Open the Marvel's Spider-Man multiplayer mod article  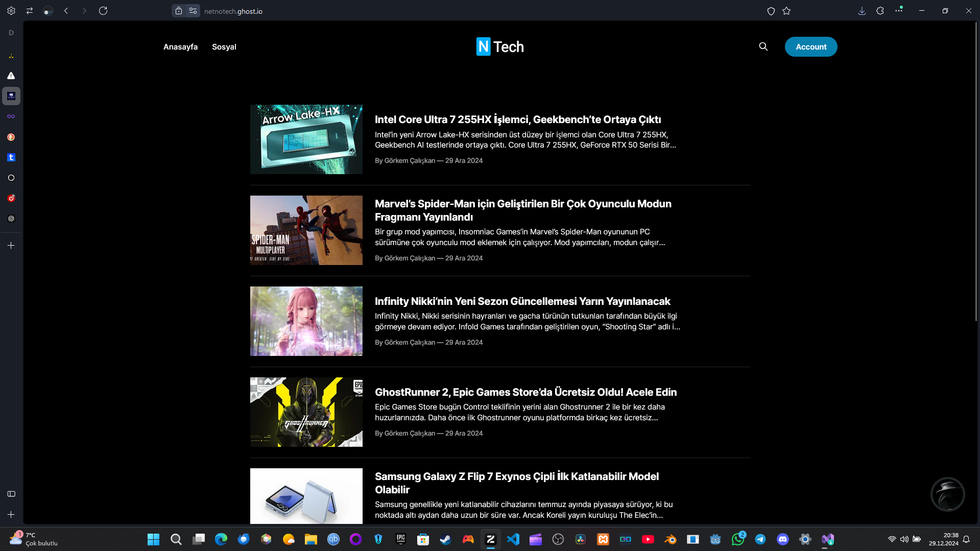pos(523,210)
